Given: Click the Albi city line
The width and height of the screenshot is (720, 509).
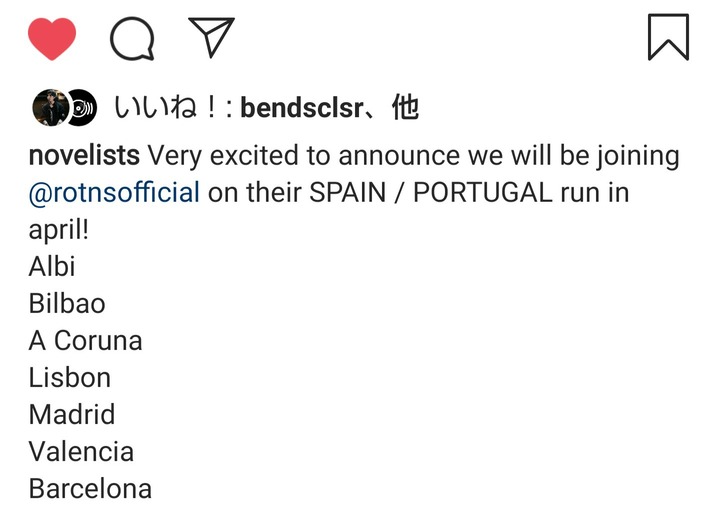Looking at the screenshot, I should click(x=52, y=266).
